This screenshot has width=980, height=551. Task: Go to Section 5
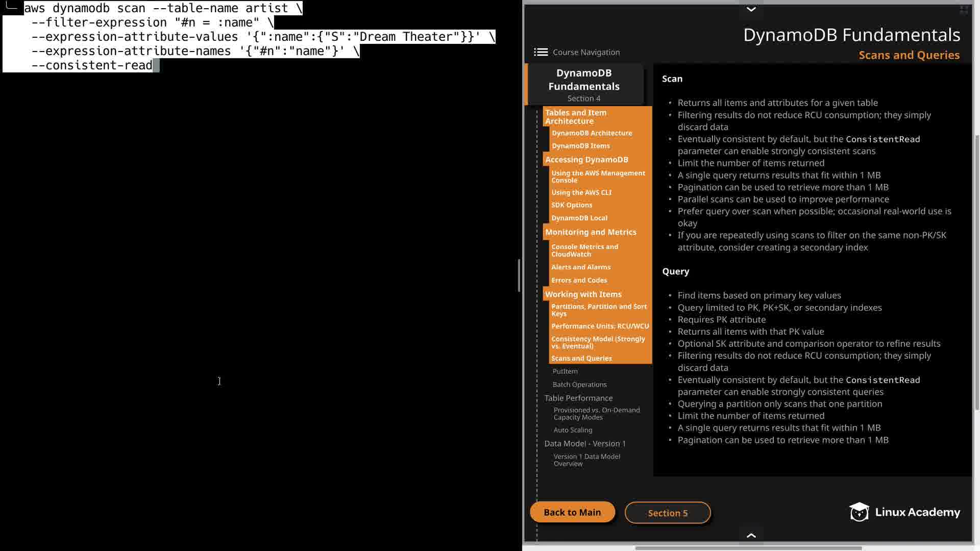pyautogui.click(x=667, y=513)
